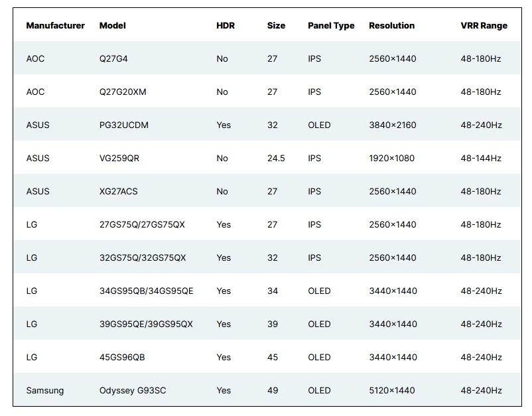Click the Size column header
Image resolution: width=532 pixels, height=416 pixels.
pyautogui.click(x=276, y=25)
